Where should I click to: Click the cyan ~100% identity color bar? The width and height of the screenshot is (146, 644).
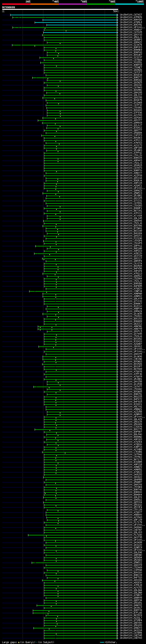[x=130, y=4]
